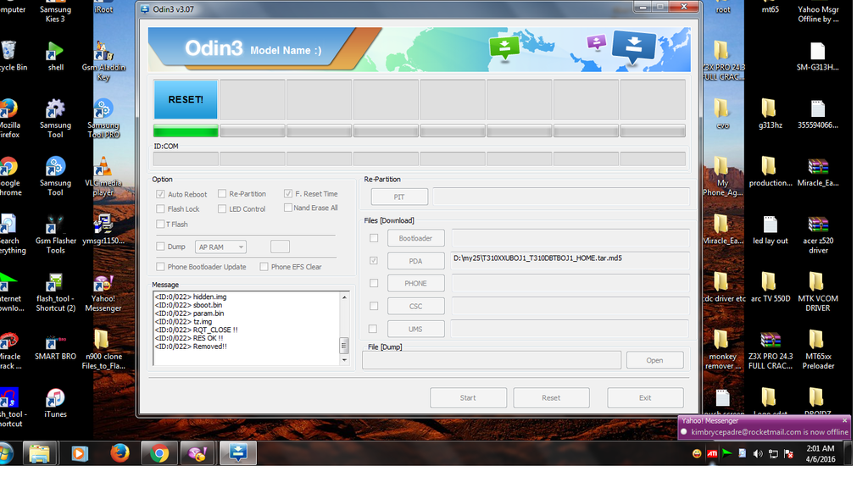Open Gsm Flasher Tools desktop shortcut
The image size is (868, 488).
coord(55,227)
